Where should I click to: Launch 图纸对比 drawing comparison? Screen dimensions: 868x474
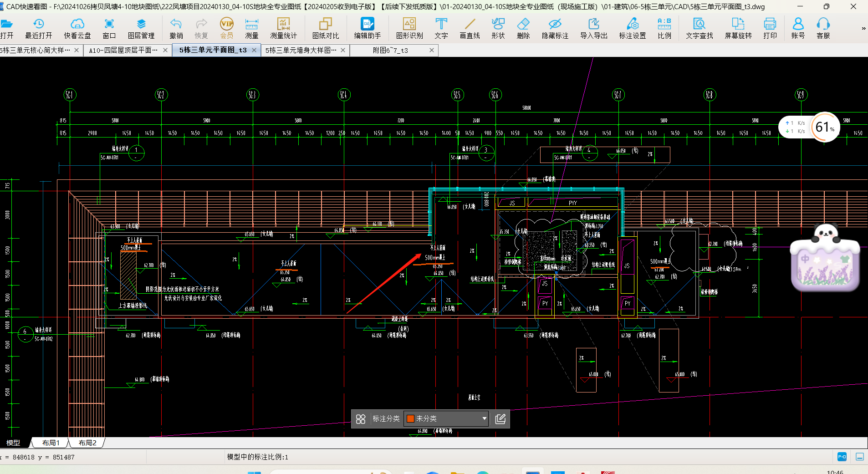point(326,28)
